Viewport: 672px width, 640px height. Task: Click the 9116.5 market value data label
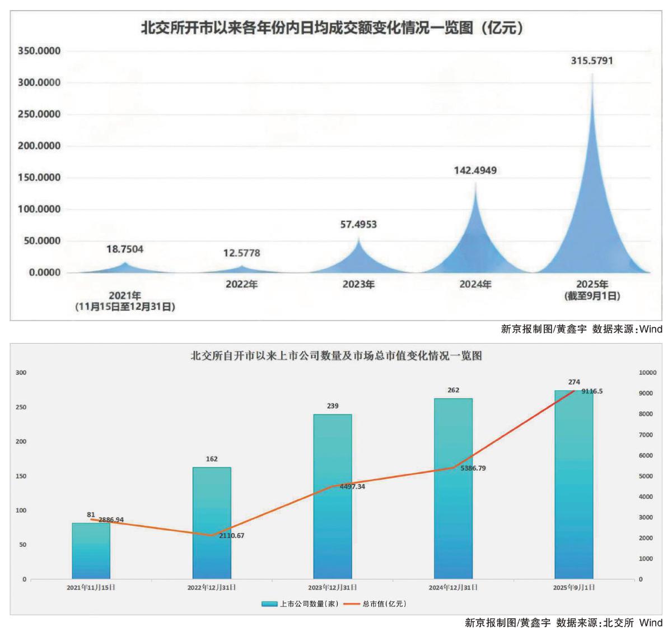tap(592, 391)
